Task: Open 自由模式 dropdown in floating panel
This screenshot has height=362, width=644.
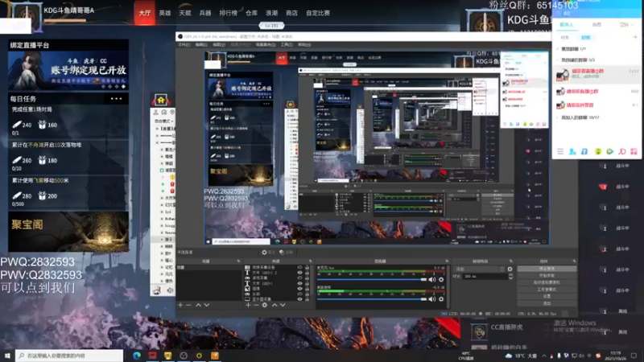Action: tap(163, 121)
